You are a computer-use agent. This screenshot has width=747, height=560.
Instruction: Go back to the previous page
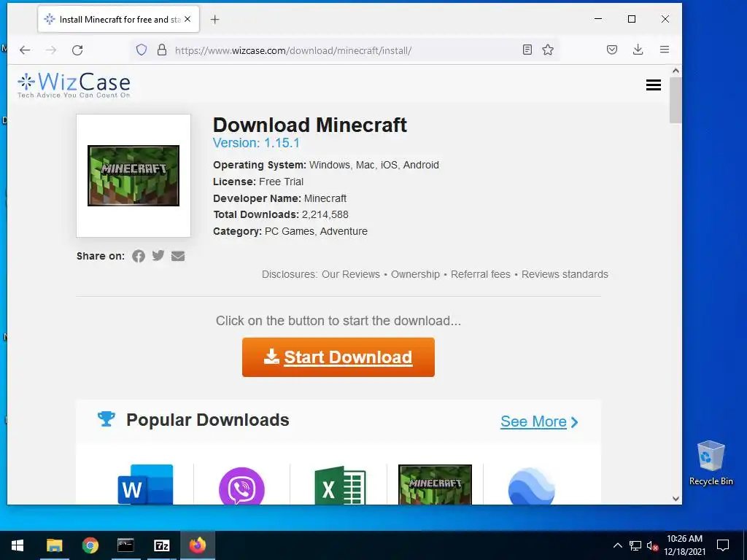(25, 50)
